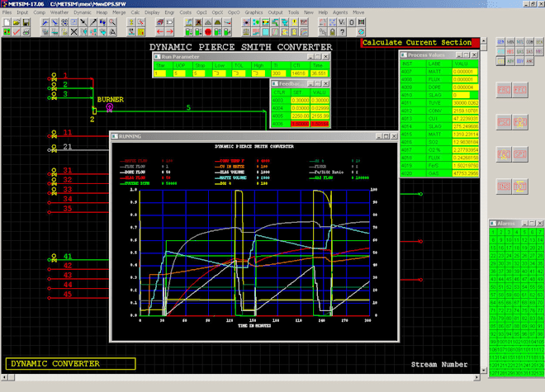Open the Graphics menu

254,12
